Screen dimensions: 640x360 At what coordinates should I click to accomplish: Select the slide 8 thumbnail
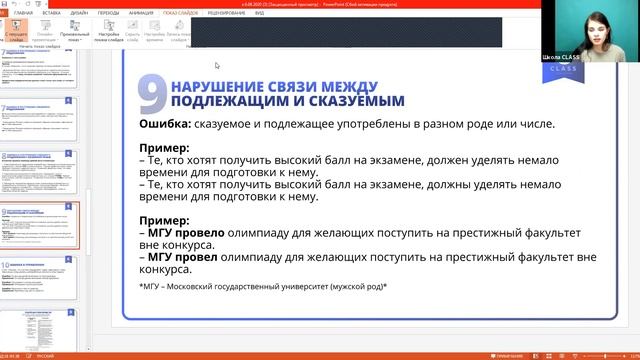(38, 172)
